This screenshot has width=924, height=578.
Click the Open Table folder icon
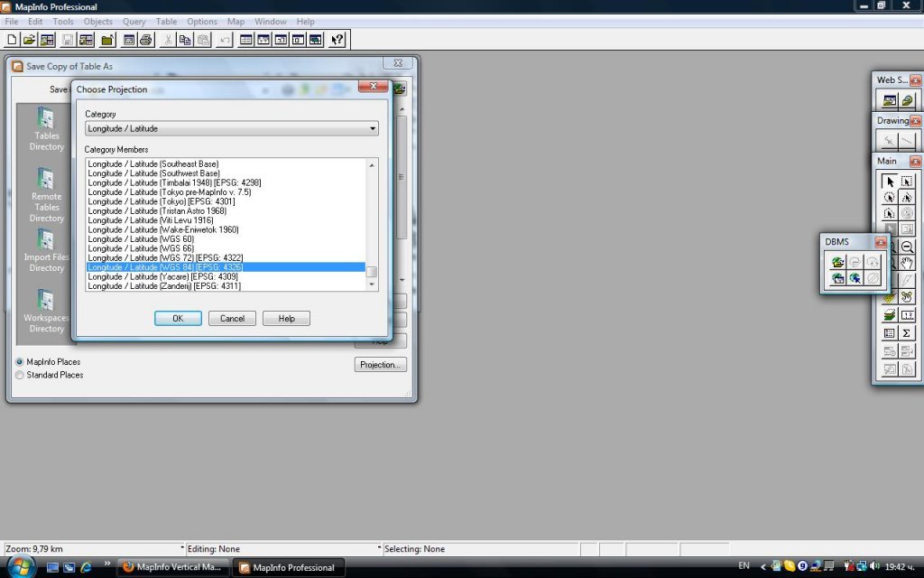click(29, 40)
